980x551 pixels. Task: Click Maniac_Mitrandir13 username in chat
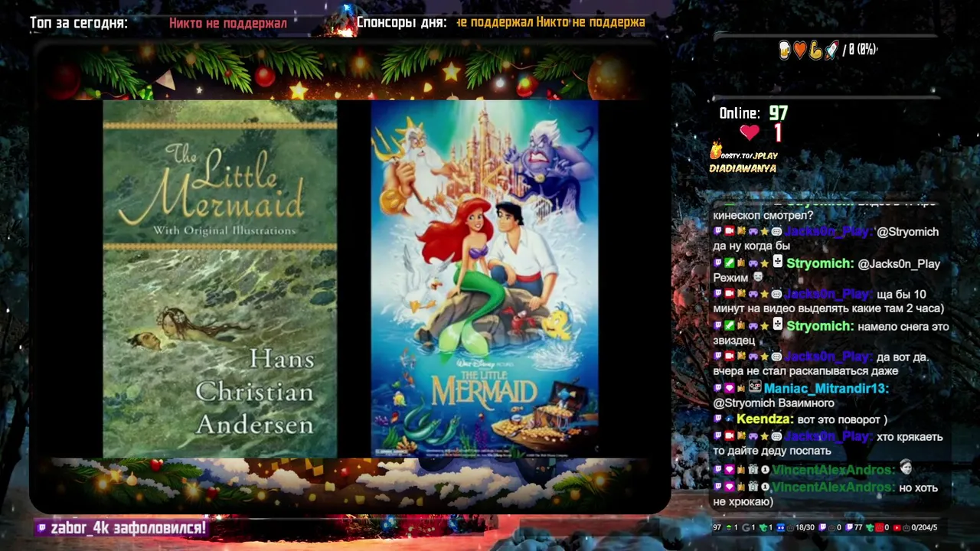(826, 388)
